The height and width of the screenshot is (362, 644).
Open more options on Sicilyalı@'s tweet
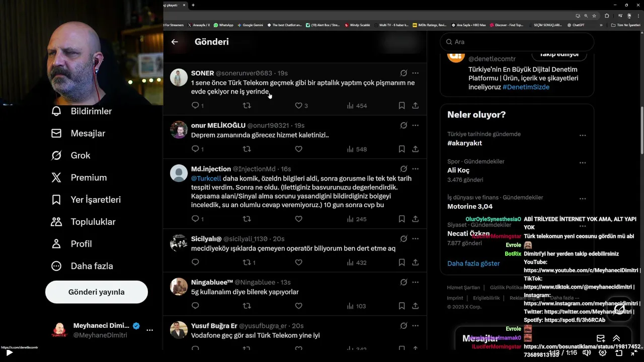[415, 239]
